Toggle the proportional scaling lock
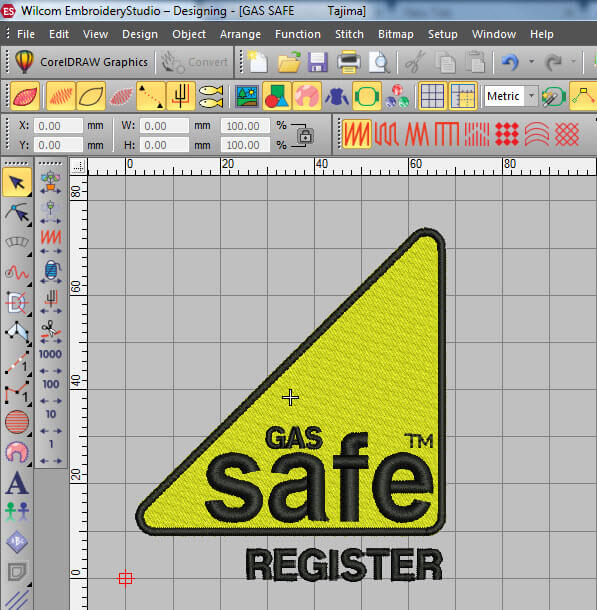This screenshot has width=597, height=610. pyautogui.click(x=305, y=137)
